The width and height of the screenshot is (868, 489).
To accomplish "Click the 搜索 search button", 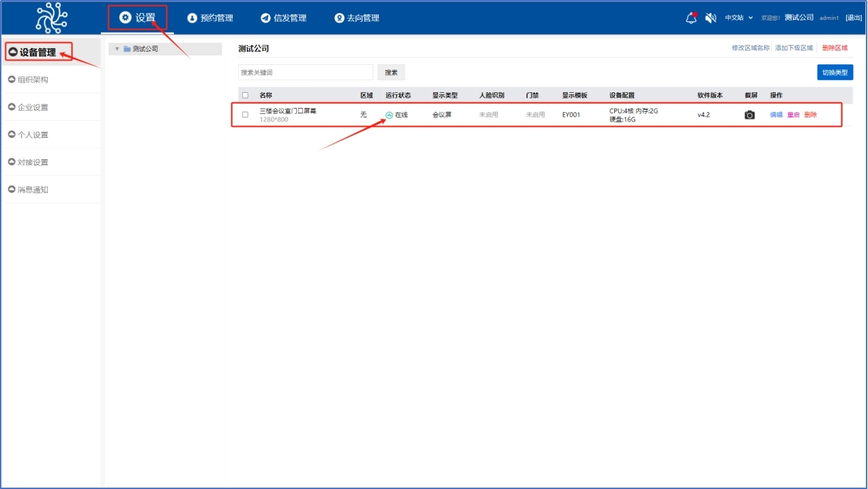I will (x=391, y=72).
